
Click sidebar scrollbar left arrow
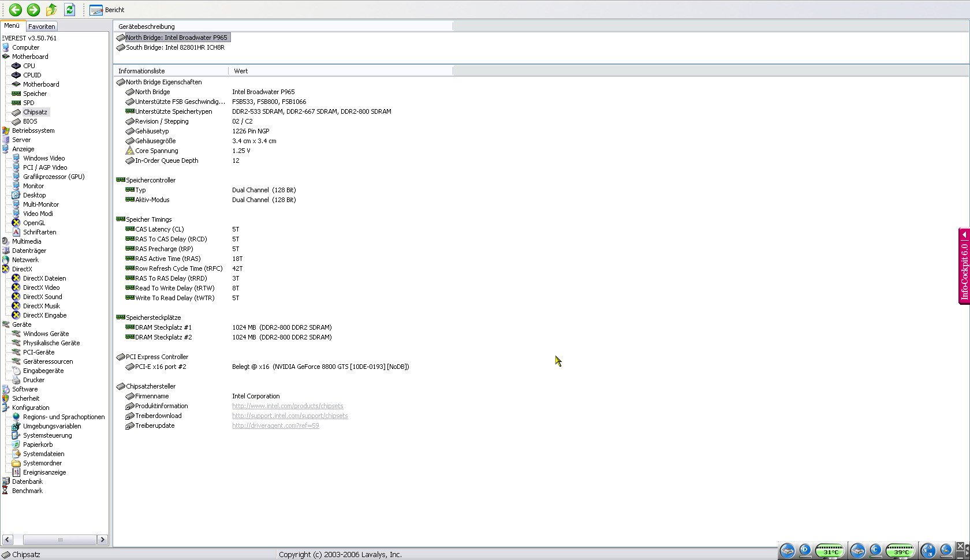tap(7, 540)
